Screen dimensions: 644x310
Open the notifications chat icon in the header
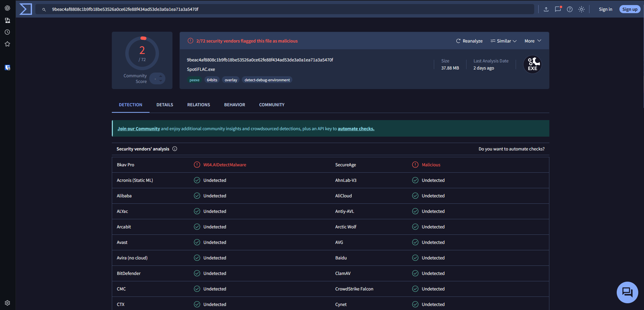(558, 9)
